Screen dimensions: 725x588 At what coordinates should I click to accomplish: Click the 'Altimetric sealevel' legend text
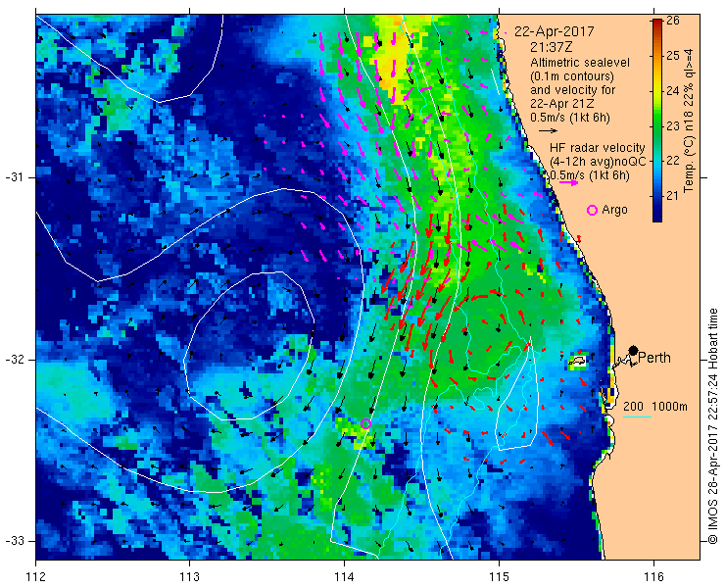tap(580, 62)
